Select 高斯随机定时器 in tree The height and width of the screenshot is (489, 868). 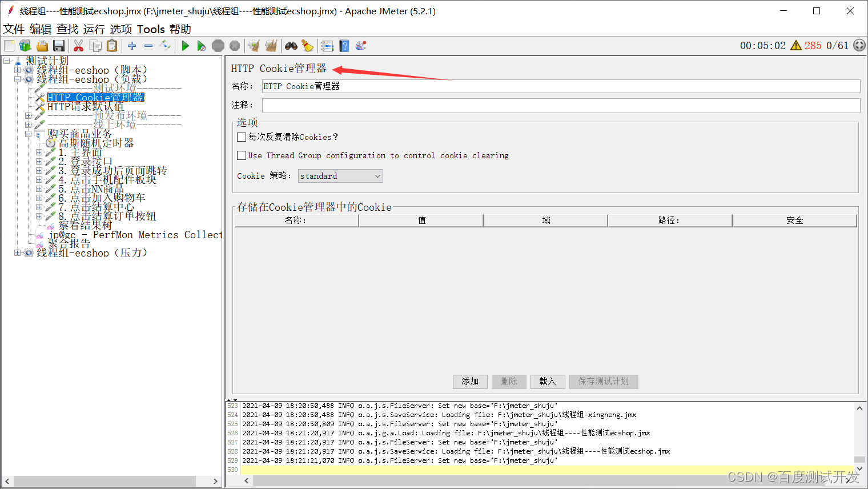[97, 143]
